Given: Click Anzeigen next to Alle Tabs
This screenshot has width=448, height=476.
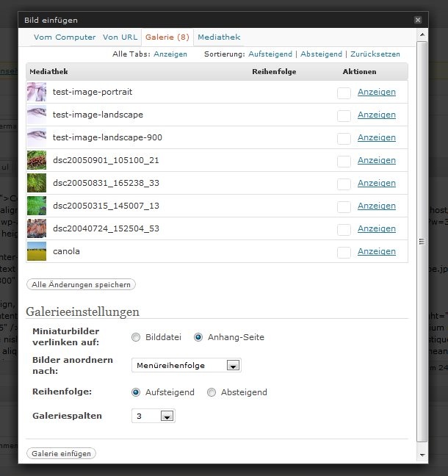Looking at the screenshot, I should coord(170,54).
